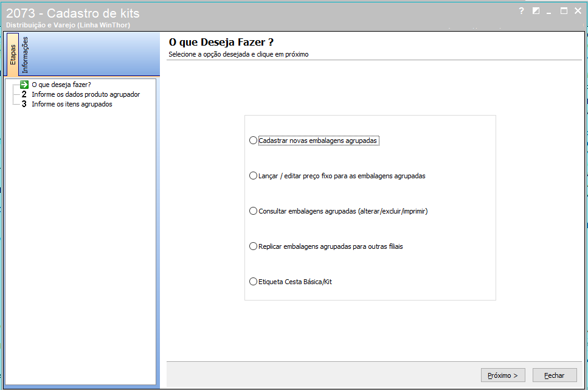Select 'Replicar embalagens agrupadas para outras filiais'
This screenshot has width=588, height=390.
click(326, 246)
